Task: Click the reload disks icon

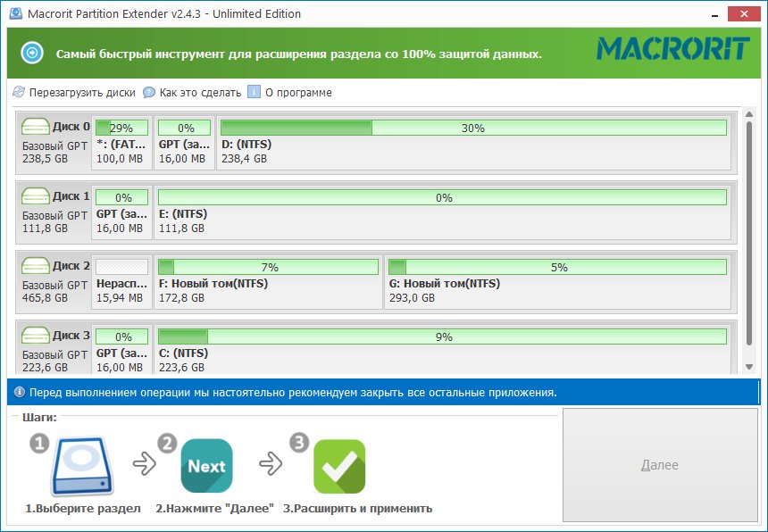Action: [19, 92]
